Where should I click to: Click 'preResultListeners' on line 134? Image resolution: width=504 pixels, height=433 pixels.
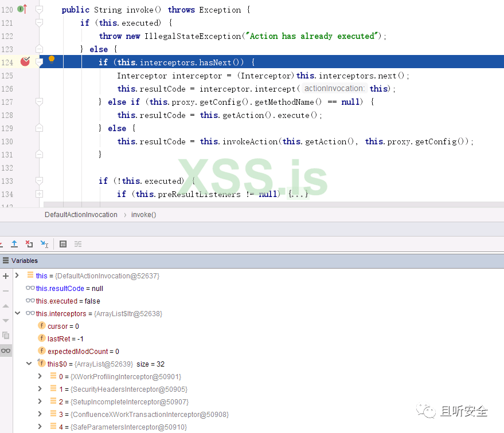pyautogui.click(x=200, y=194)
